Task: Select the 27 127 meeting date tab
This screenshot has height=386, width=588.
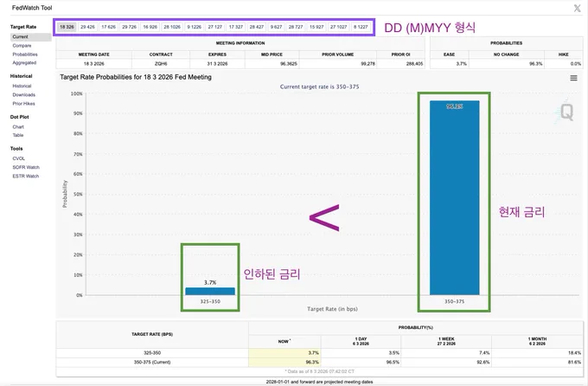Action: 215,27
